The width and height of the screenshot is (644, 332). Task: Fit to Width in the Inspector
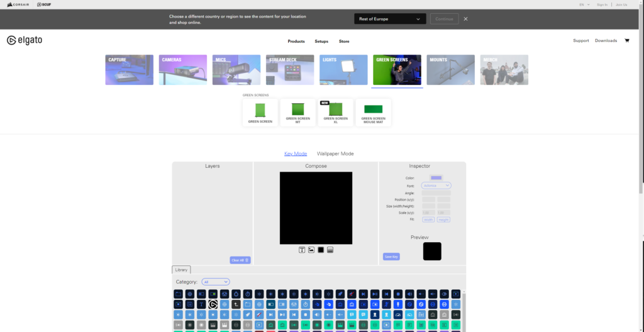pyautogui.click(x=428, y=220)
